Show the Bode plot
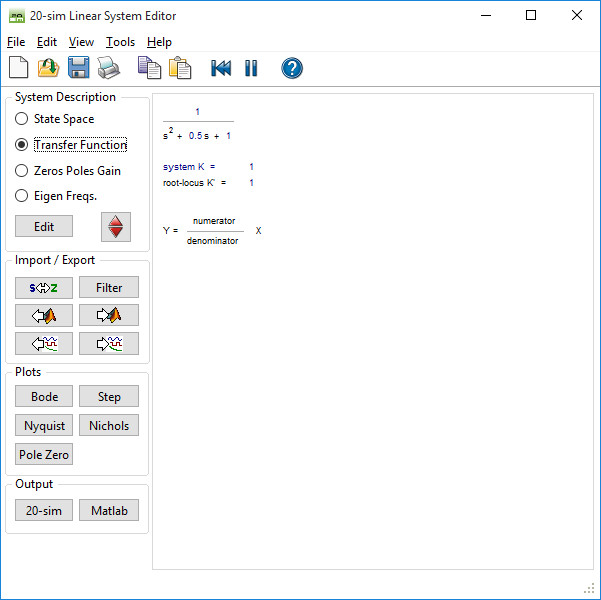The height and width of the screenshot is (600, 601). pyautogui.click(x=44, y=397)
